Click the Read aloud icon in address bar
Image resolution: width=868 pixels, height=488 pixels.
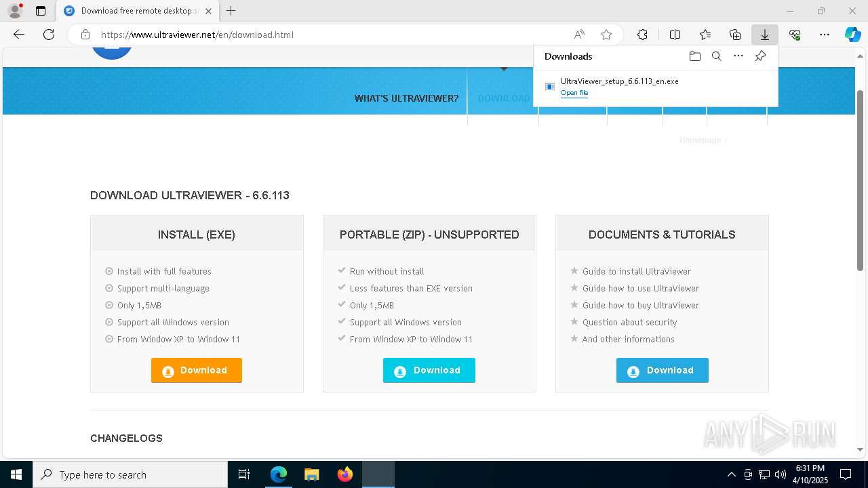579,35
